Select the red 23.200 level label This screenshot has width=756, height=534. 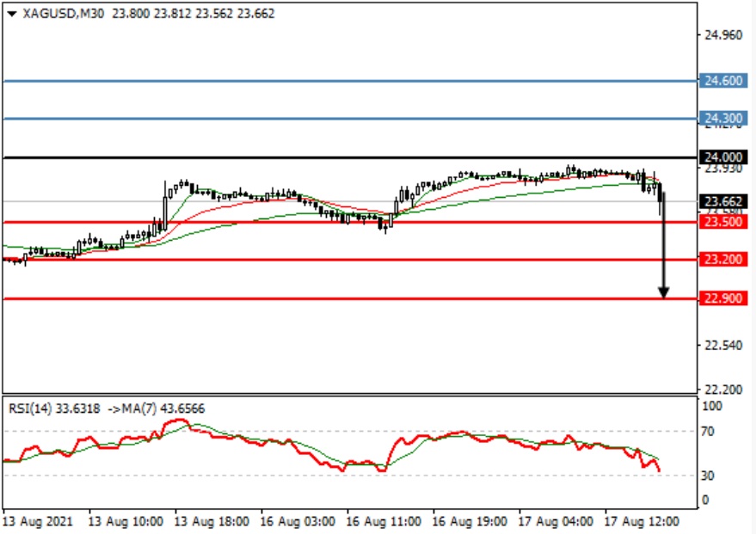click(722, 260)
